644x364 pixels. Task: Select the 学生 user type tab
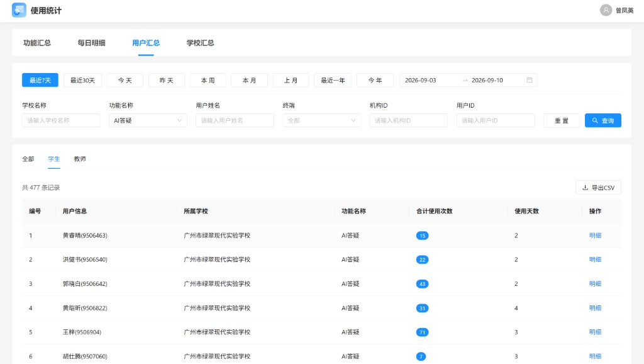point(54,159)
